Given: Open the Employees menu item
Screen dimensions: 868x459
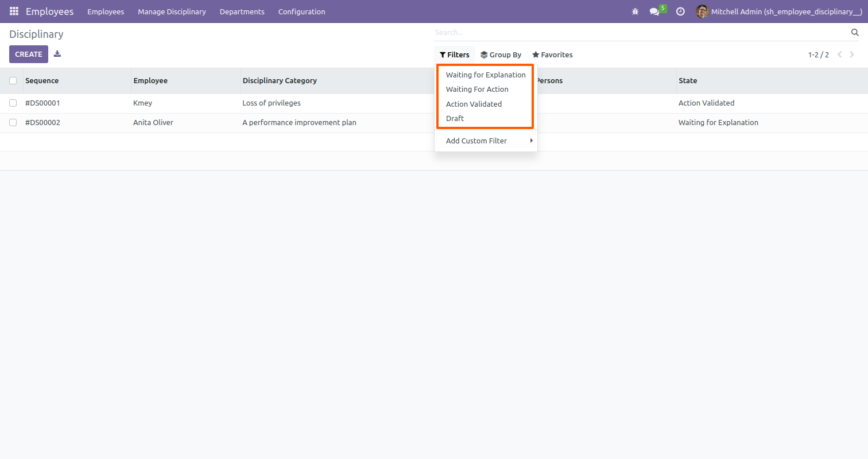Looking at the screenshot, I should point(106,11).
